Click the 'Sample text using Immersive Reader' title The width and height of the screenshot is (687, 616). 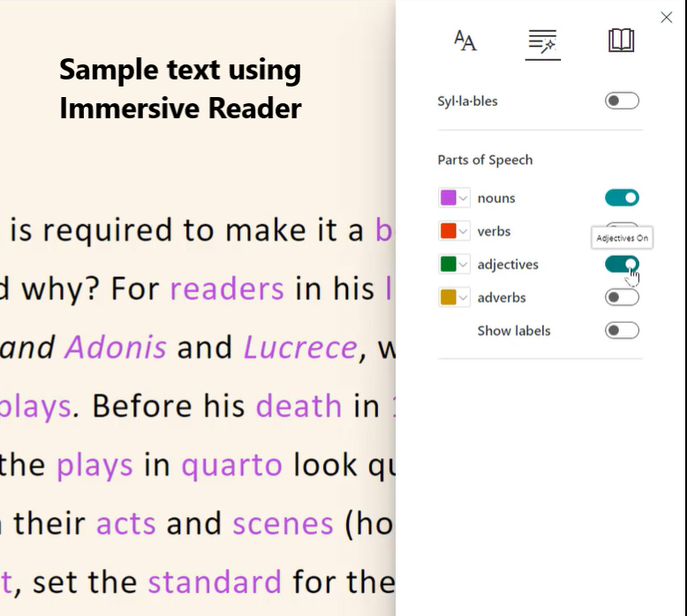click(180, 89)
